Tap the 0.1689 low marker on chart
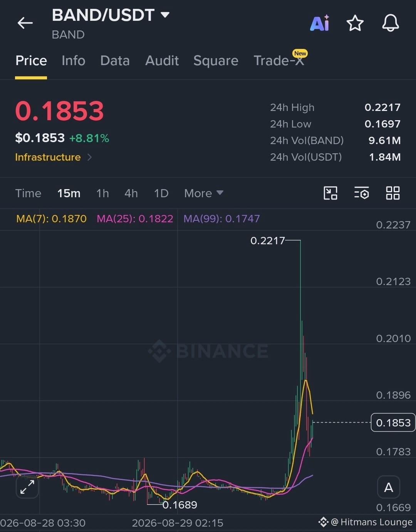416x532 pixels. tap(179, 505)
